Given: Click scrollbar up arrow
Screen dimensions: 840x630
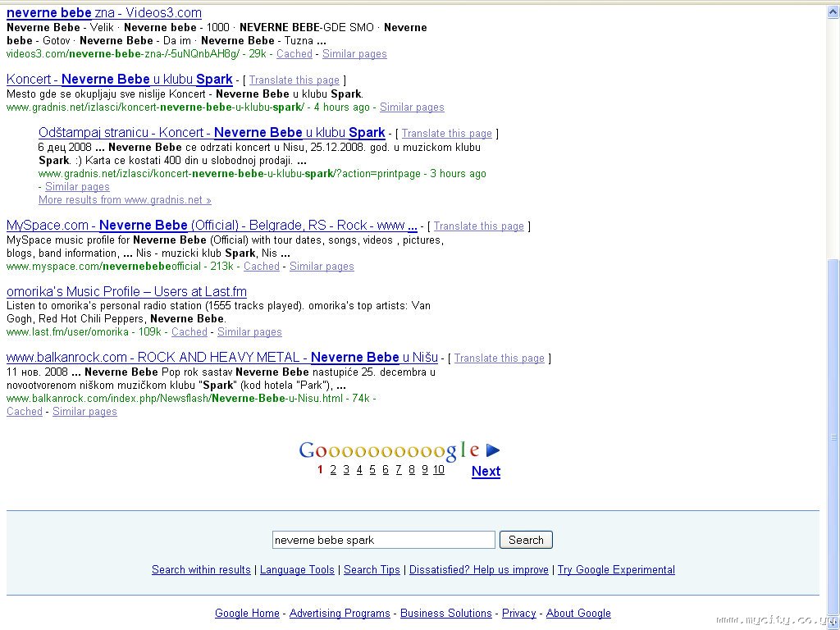Looking at the screenshot, I should [833, 11].
